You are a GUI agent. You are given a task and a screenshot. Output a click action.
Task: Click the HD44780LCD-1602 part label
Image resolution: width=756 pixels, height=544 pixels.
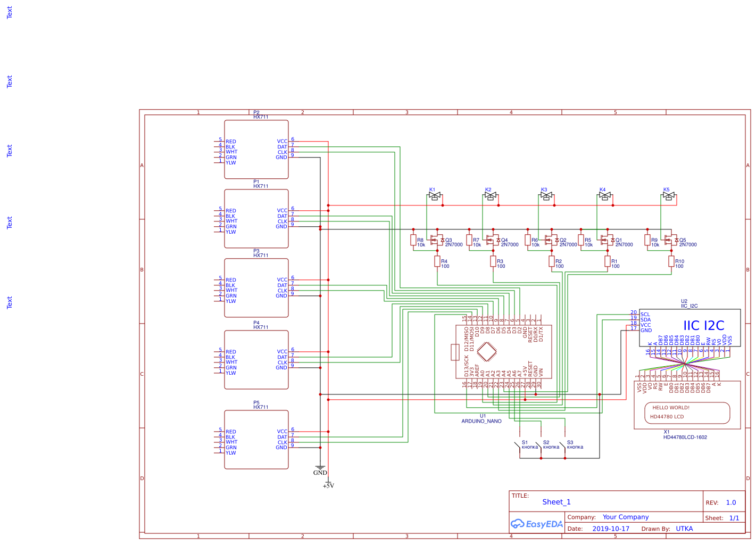[685, 437]
